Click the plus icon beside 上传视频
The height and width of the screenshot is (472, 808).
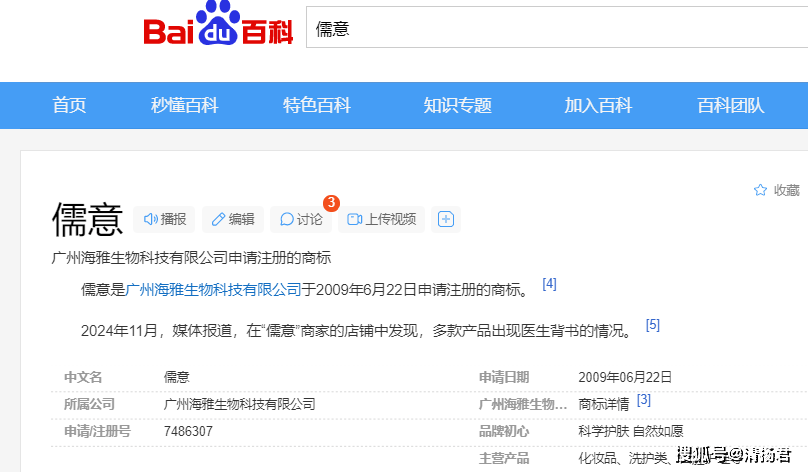point(446,219)
